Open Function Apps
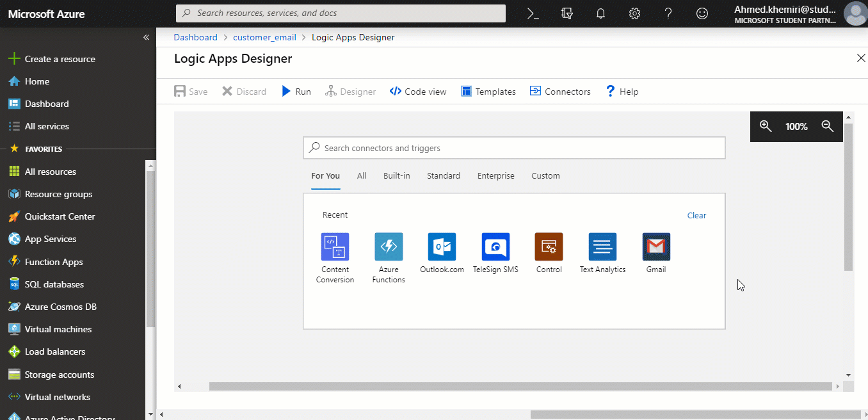 45,262
